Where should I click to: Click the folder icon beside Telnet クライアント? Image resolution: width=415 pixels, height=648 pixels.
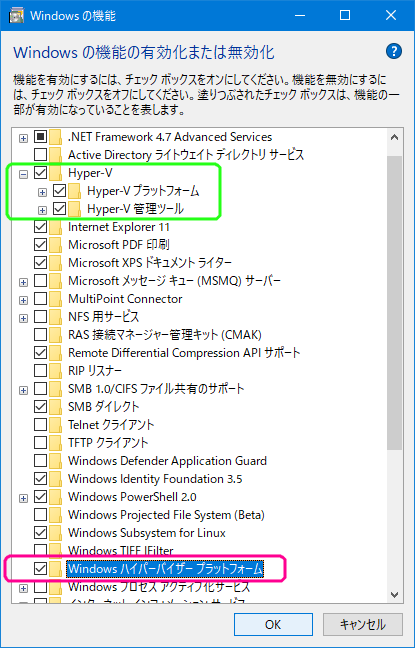pos(56,424)
